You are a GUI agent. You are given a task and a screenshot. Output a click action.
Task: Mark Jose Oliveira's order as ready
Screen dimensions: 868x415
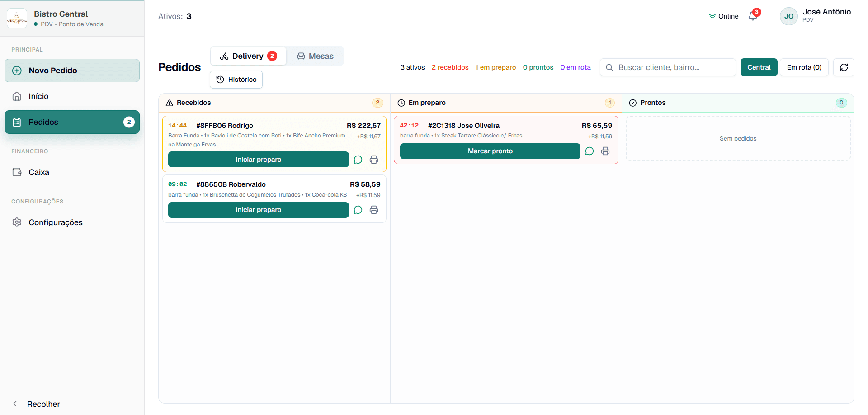click(490, 151)
